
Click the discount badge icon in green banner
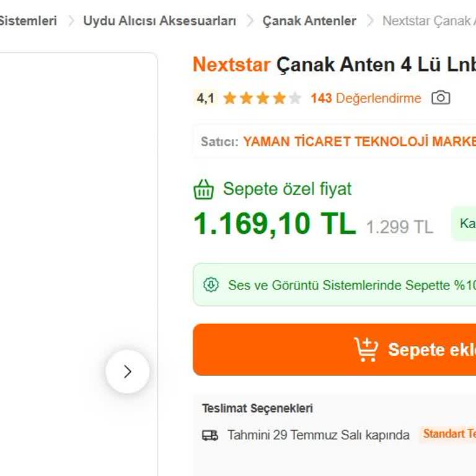click(x=211, y=285)
